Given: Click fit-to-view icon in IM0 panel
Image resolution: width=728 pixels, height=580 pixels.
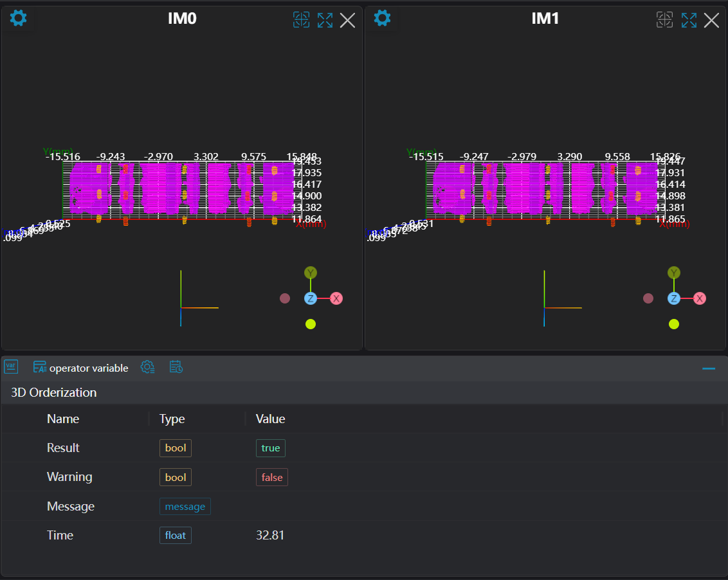Looking at the screenshot, I should 301,20.
